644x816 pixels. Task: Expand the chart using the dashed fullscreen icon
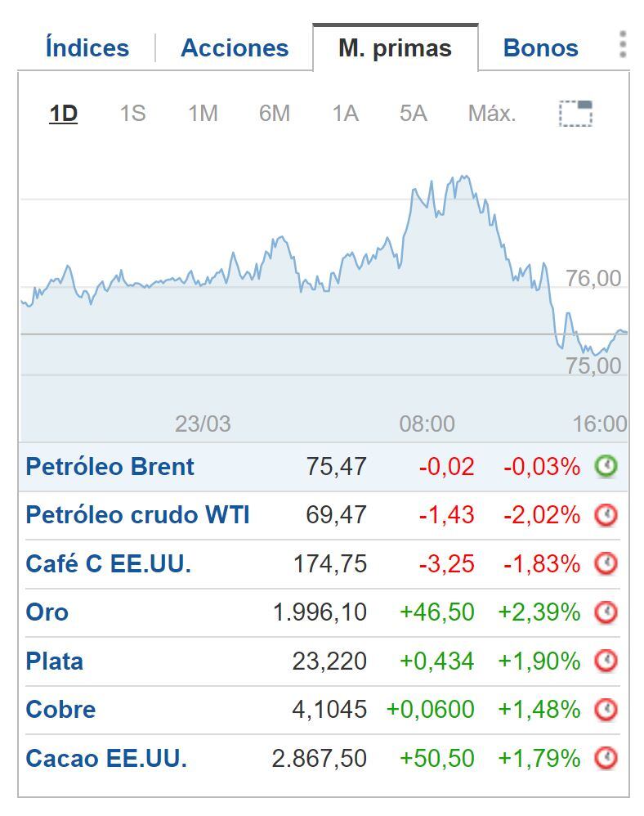coord(575,114)
